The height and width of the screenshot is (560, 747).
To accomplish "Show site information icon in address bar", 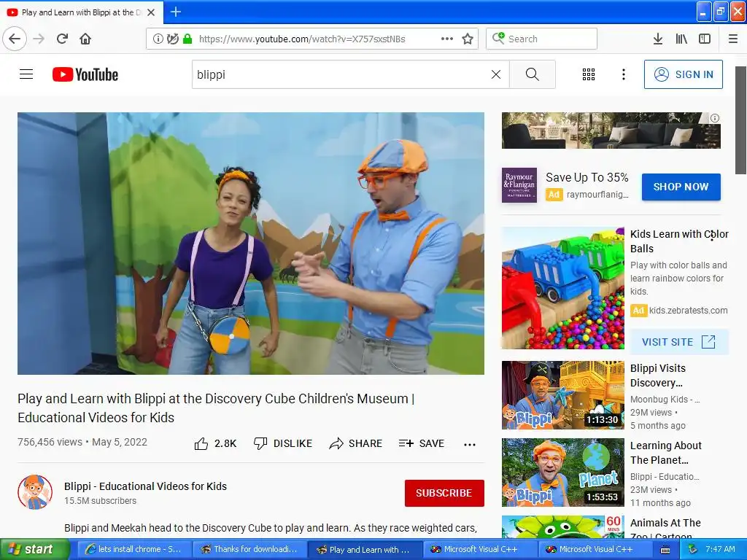I will coord(158,39).
